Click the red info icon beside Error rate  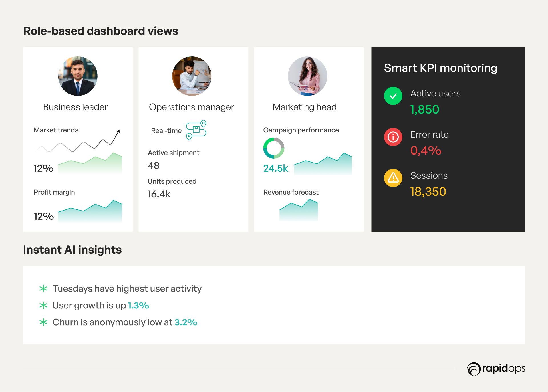393,137
